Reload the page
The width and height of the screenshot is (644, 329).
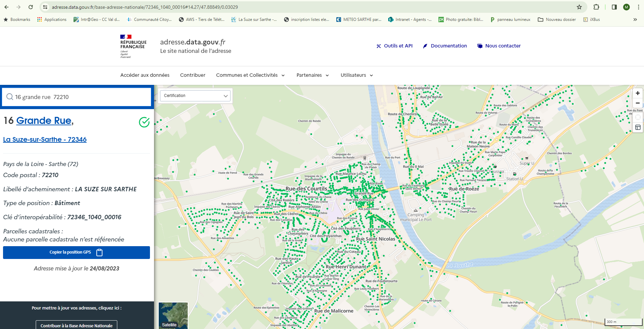pos(31,7)
